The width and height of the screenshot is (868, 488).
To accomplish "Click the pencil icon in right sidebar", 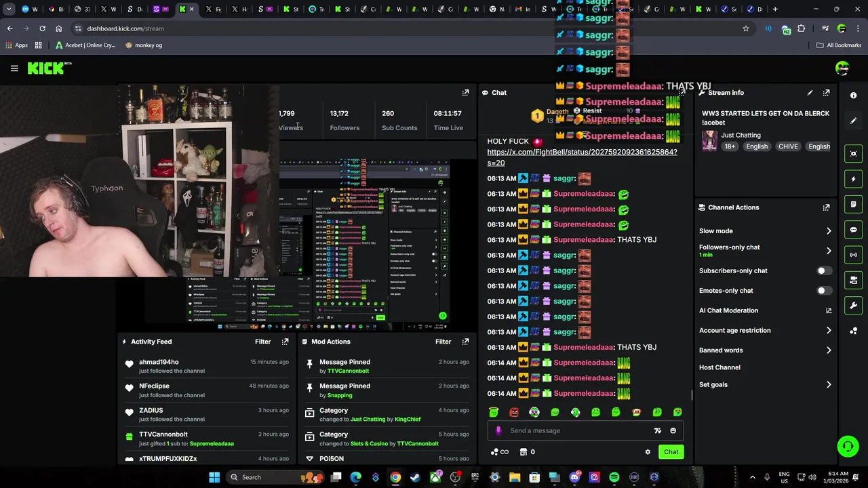I will pos(854,121).
